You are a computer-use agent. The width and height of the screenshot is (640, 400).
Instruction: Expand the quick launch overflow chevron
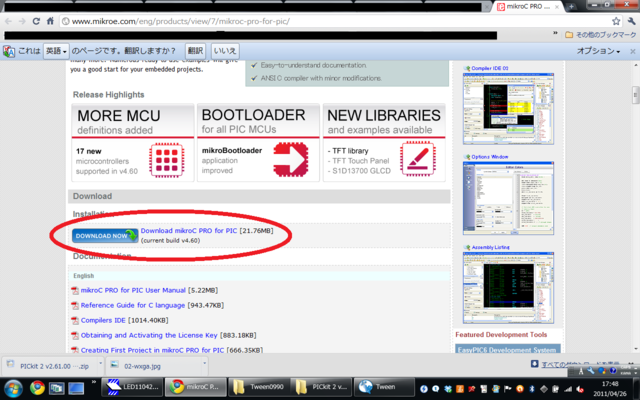pyautogui.click(x=93, y=382)
